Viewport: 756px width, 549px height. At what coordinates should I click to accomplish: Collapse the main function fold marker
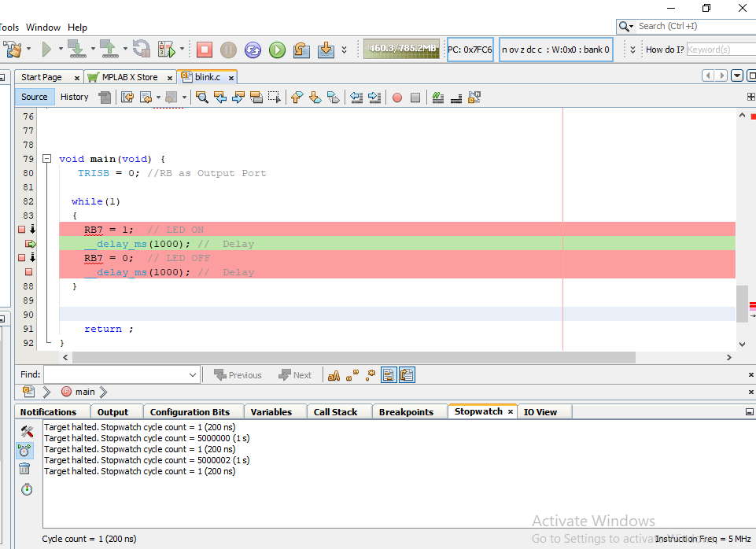[46, 159]
